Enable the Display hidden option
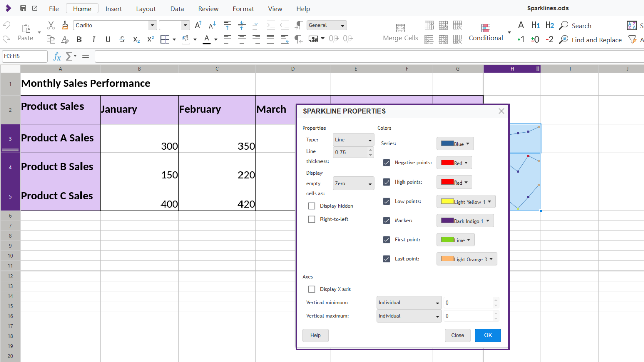 tap(311, 206)
